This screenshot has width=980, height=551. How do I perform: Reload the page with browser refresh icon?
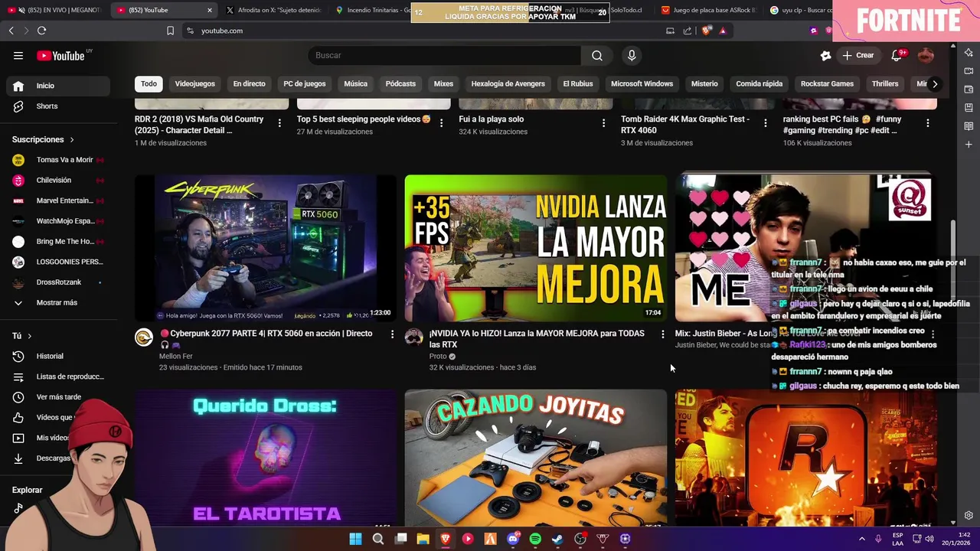point(41,31)
